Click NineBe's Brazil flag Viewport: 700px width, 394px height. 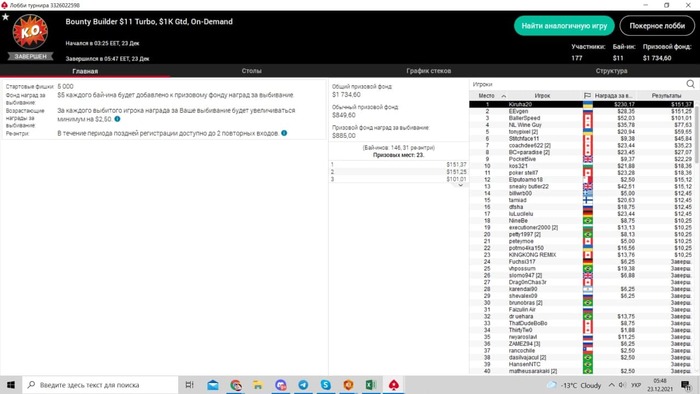(588, 221)
